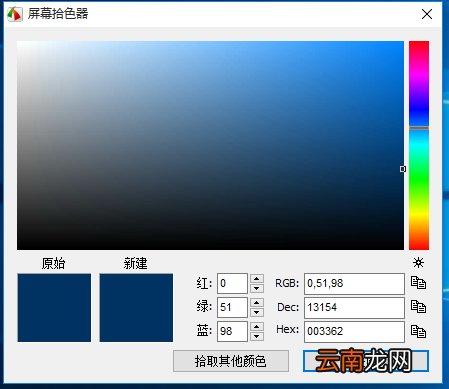449x389 pixels.
Task: Click the Dec field showing 13154
Action: pos(354,308)
